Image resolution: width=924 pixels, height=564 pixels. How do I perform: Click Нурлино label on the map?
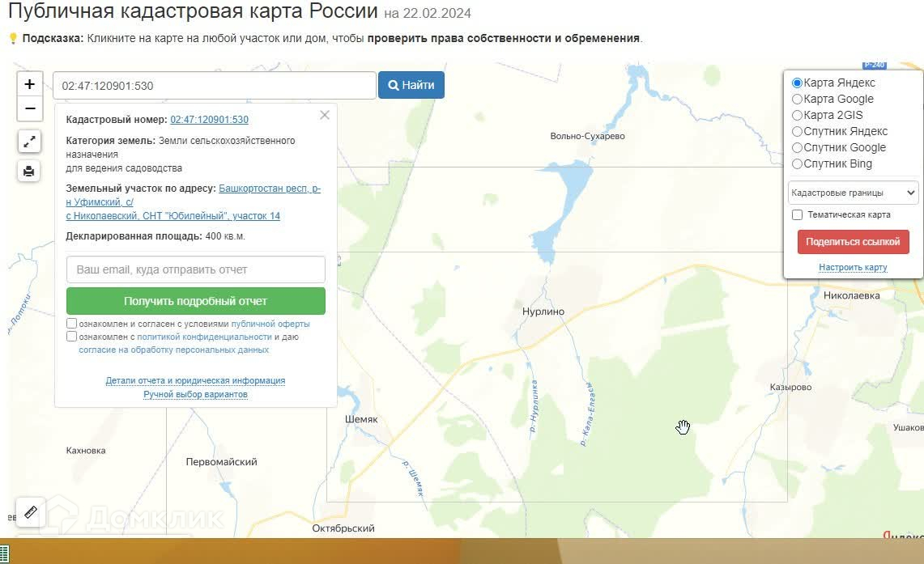[x=543, y=312]
